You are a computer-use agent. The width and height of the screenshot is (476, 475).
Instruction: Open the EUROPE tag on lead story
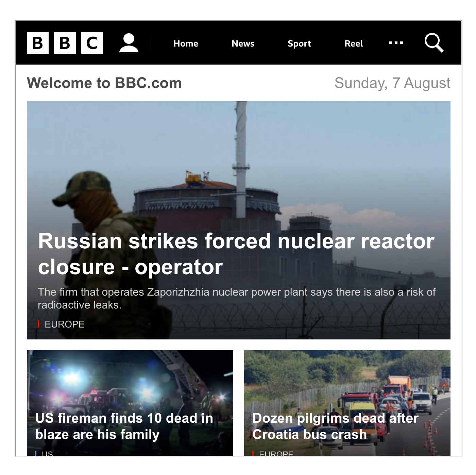click(x=64, y=324)
